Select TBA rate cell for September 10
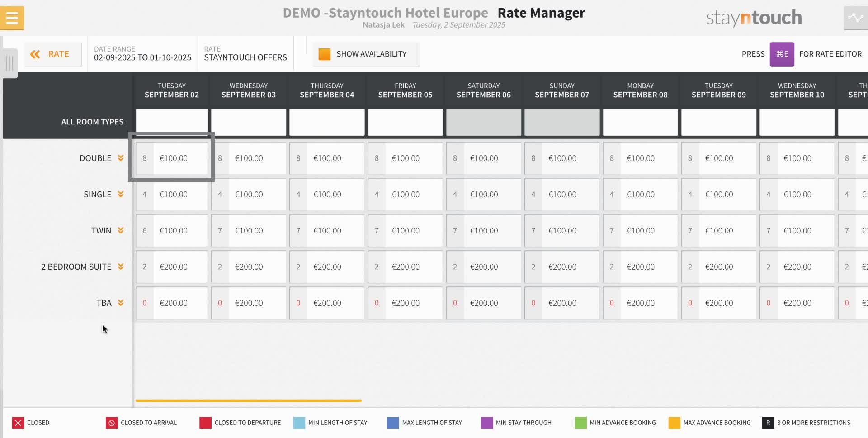This screenshot has height=438, width=868. point(797,303)
